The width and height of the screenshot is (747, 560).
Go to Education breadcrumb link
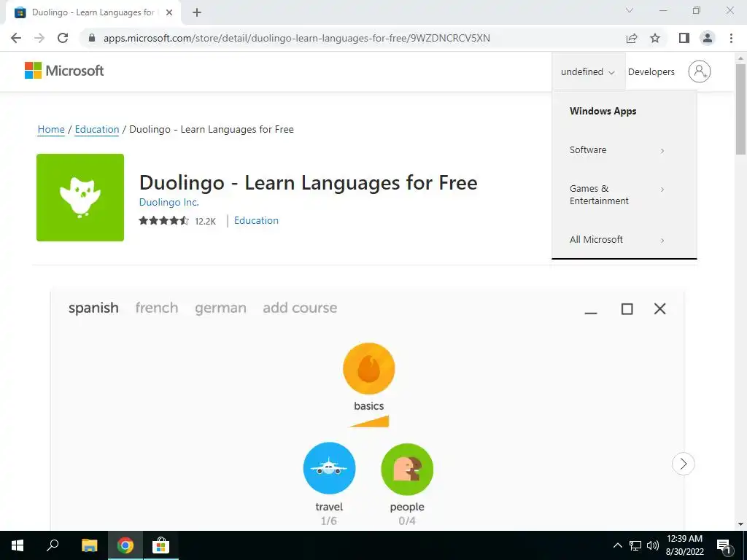coord(97,130)
